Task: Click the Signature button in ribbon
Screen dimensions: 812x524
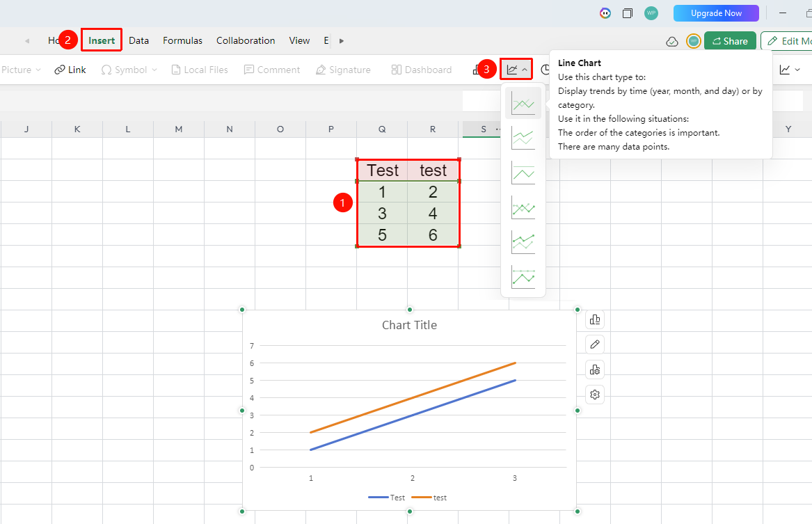Action: (343, 70)
